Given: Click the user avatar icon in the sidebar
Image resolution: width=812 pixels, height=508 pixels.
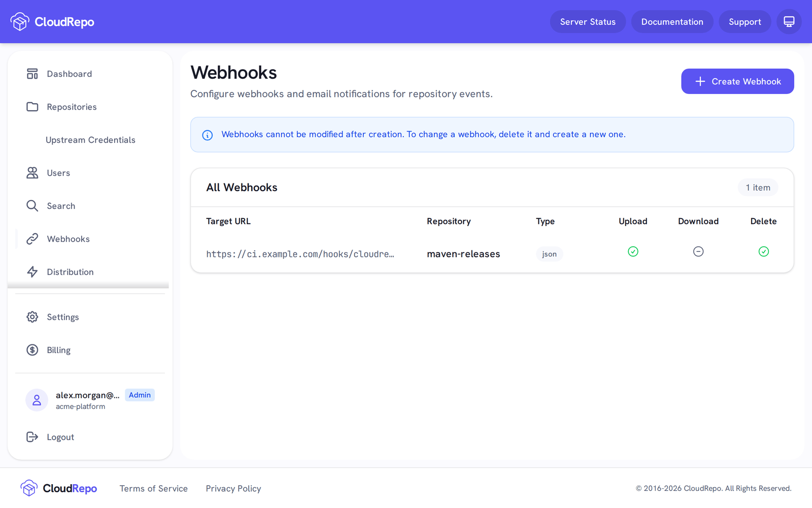Looking at the screenshot, I should point(37,400).
